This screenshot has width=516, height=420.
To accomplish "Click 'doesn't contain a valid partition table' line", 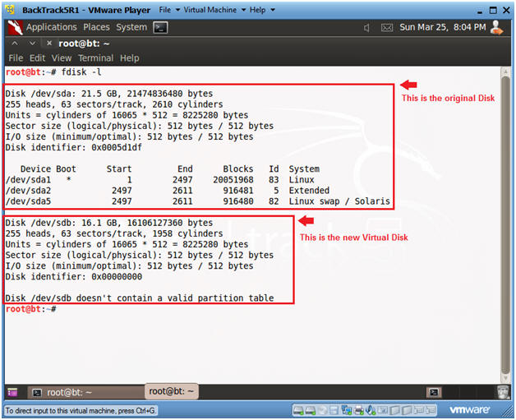I will pos(140,298).
